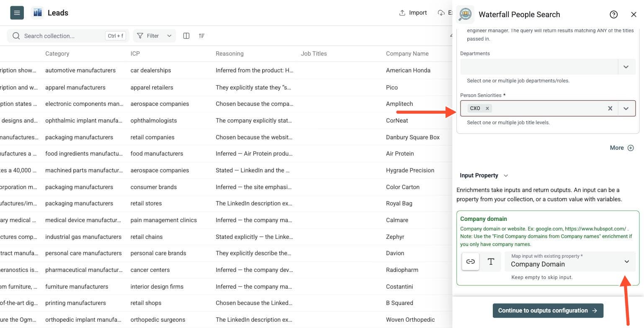This screenshot has height=328, width=644.
Task: Click the Import button
Action: point(413,13)
